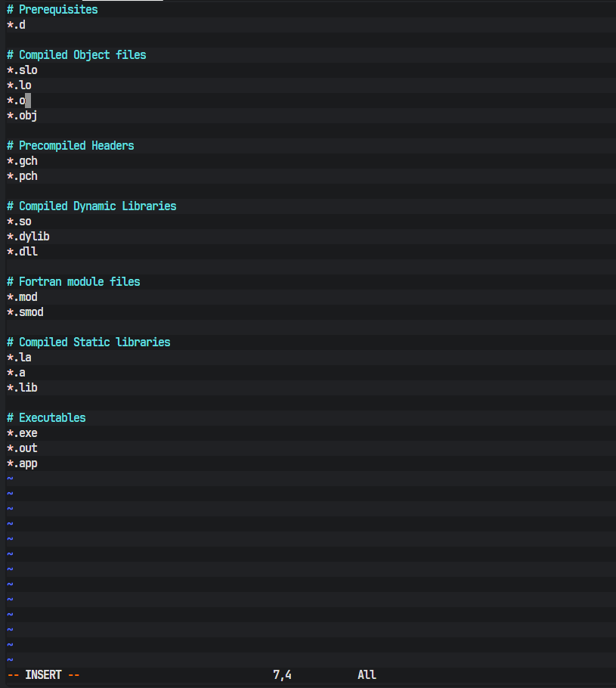The image size is (616, 688).
Task: Click the 'All' scroll position indicator
Action: click(x=367, y=675)
